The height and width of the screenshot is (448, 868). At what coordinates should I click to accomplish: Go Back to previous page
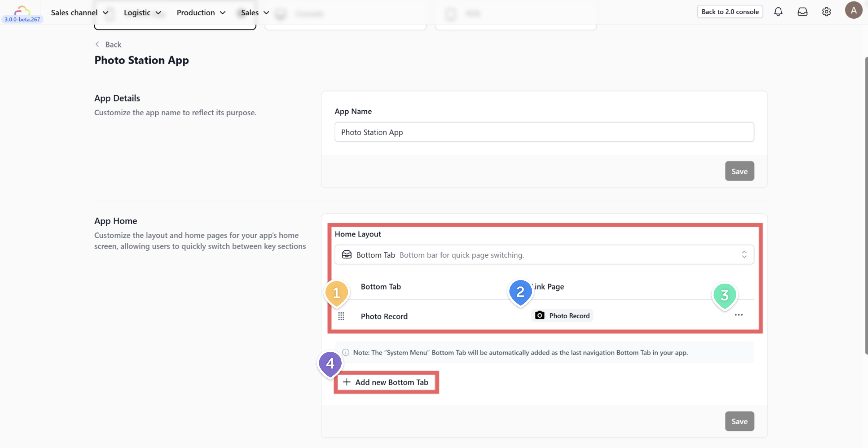tap(108, 44)
